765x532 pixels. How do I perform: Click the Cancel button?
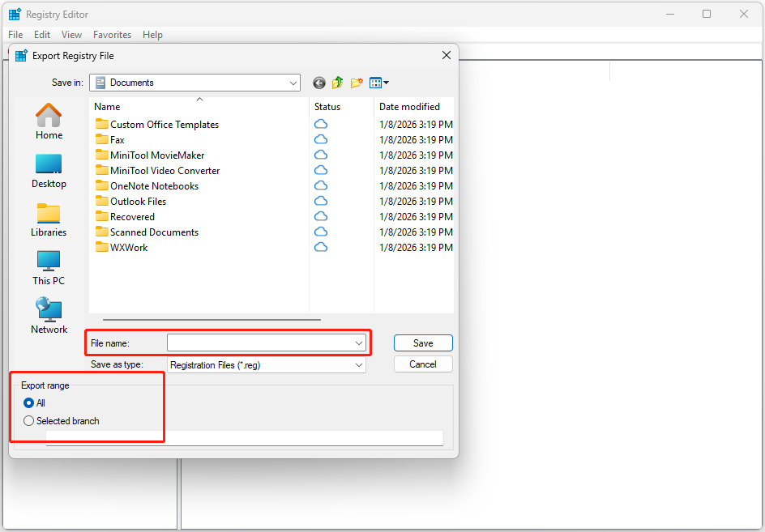coord(423,364)
